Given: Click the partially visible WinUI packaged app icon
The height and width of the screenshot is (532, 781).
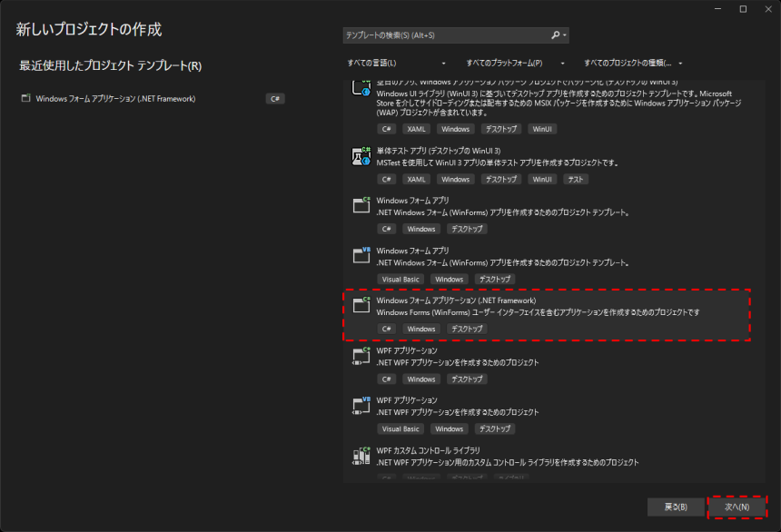Looking at the screenshot, I should pos(361,89).
